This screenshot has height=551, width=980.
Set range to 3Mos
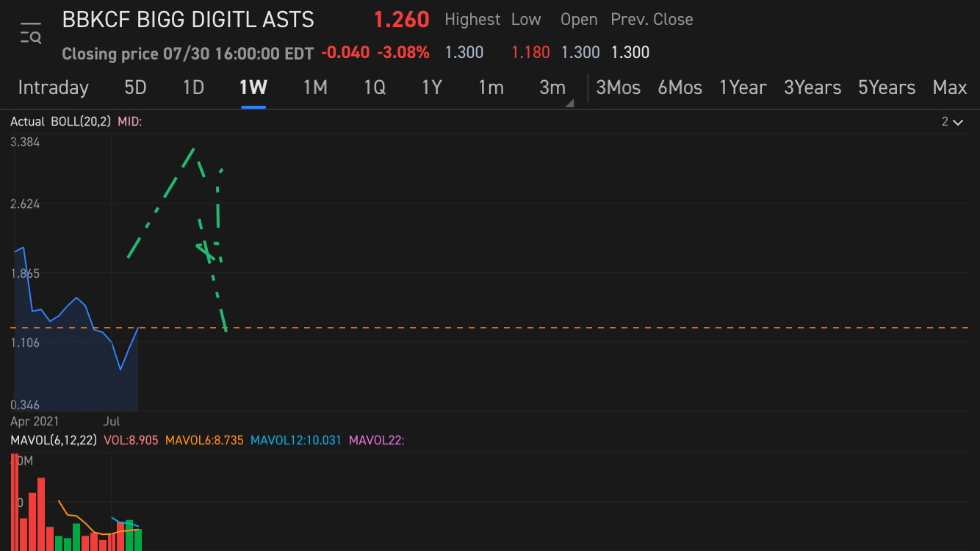618,87
